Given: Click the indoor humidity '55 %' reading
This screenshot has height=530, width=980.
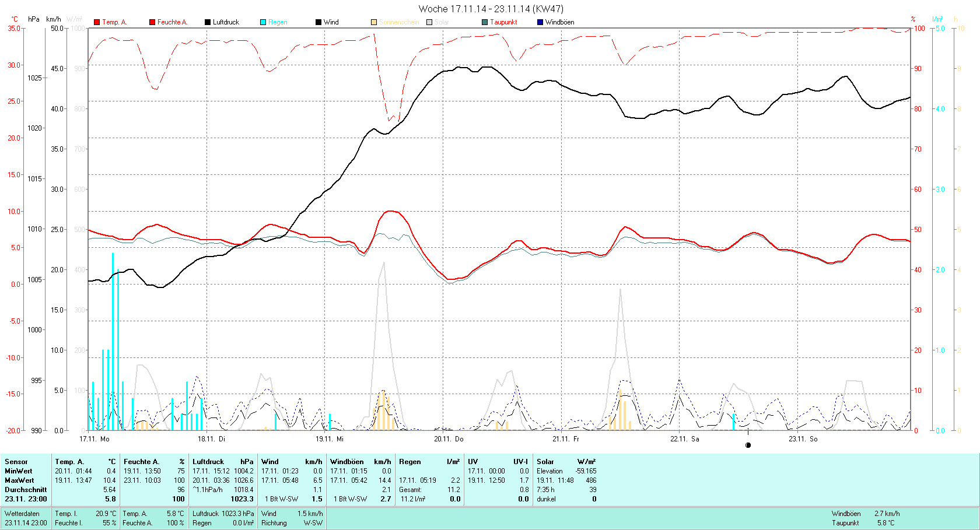Looking at the screenshot, I should [110, 523].
